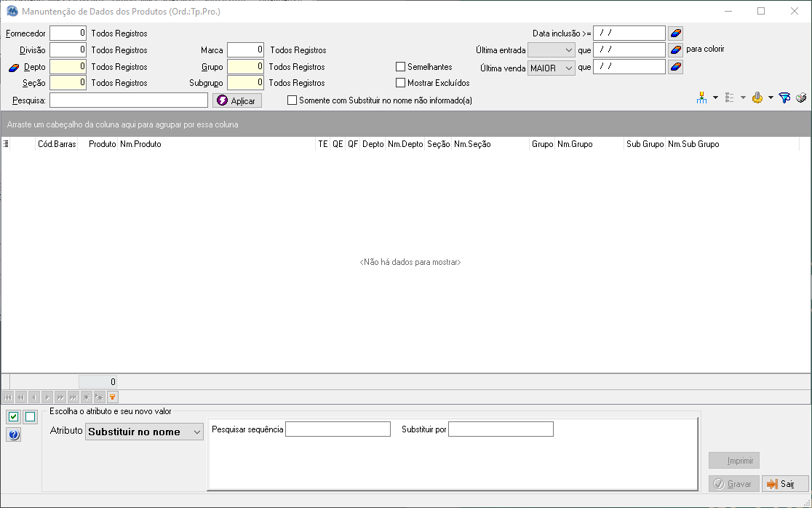Click the eraser icon beside Última entrada date
The height and width of the screenshot is (508, 812).
[675, 49]
